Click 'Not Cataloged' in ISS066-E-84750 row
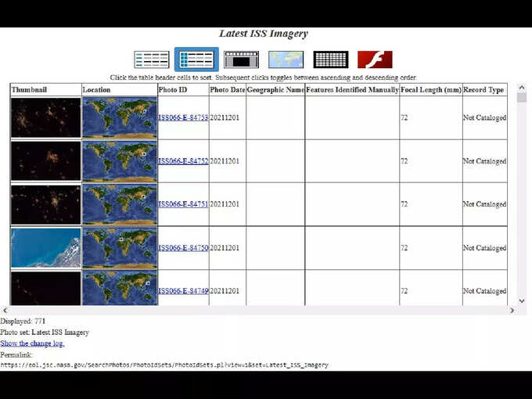This screenshot has height=399, width=532. coord(485,248)
